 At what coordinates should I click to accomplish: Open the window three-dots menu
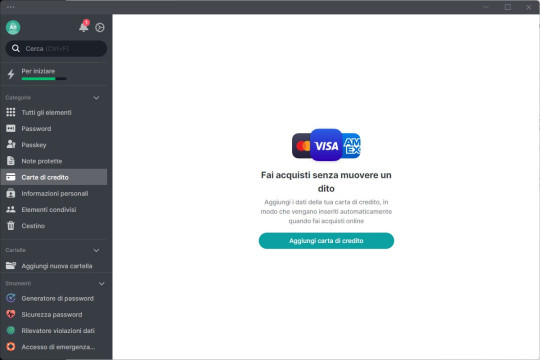click(x=11, y=7)
